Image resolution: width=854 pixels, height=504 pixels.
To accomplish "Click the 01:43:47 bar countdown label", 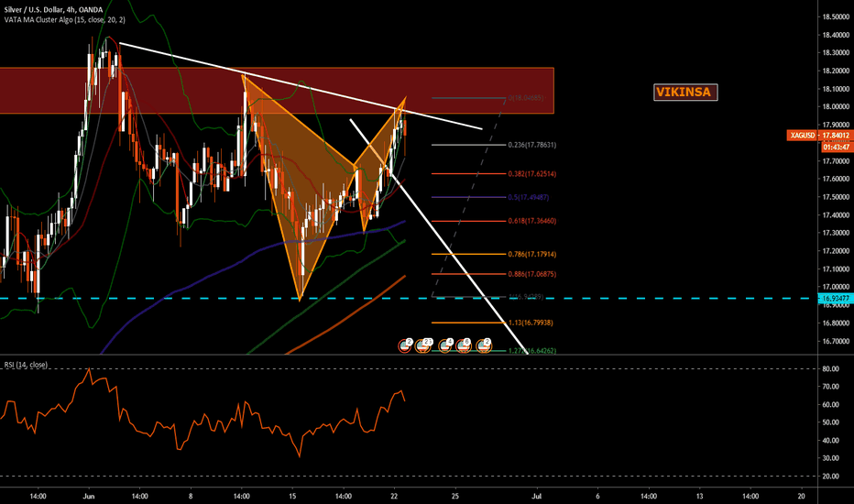I will coord(836,148).
